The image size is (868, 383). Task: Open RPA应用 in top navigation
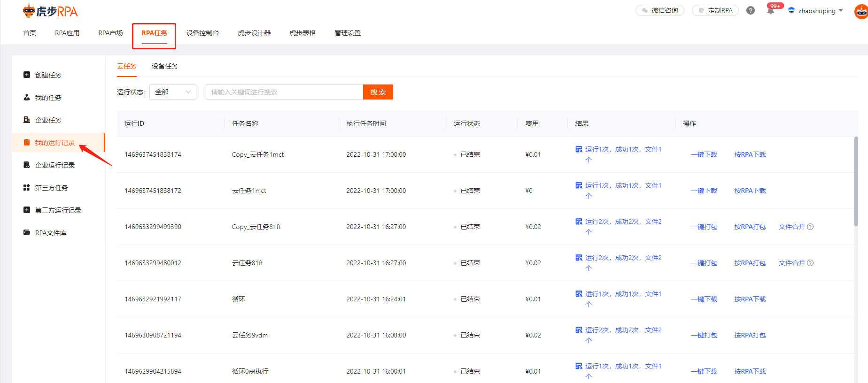[x=67, y=33]
